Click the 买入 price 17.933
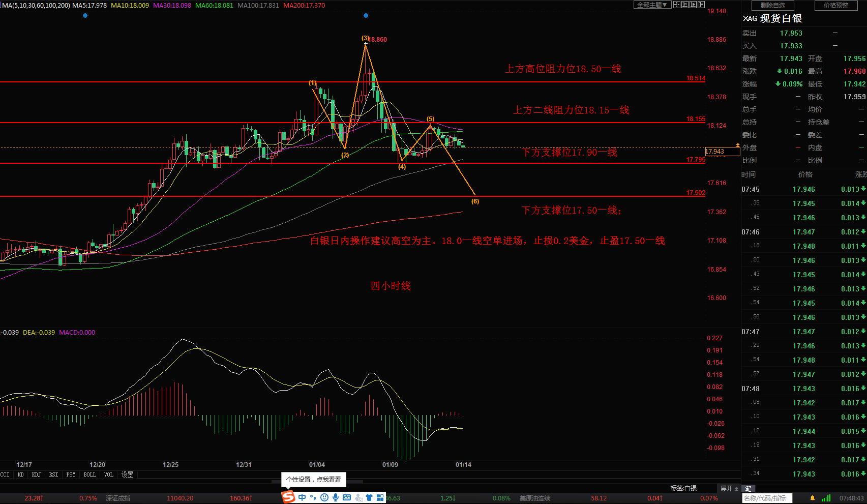 791,46
